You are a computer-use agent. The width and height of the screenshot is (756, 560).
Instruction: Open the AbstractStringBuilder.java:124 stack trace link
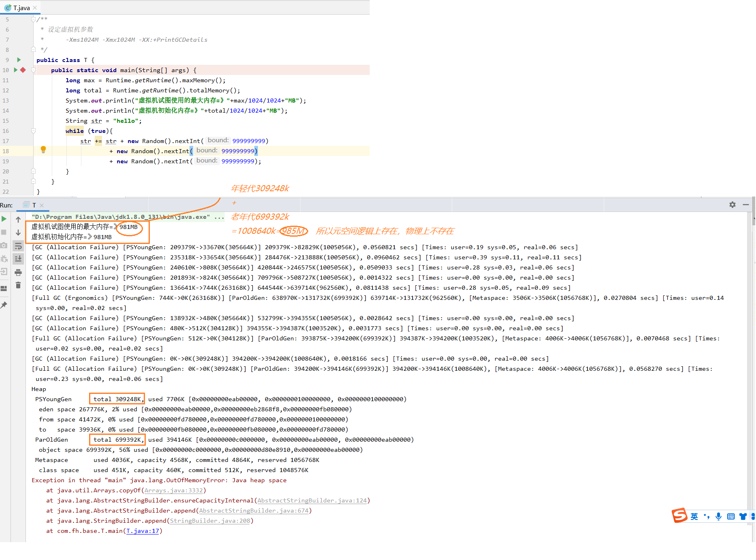point(312,500)
